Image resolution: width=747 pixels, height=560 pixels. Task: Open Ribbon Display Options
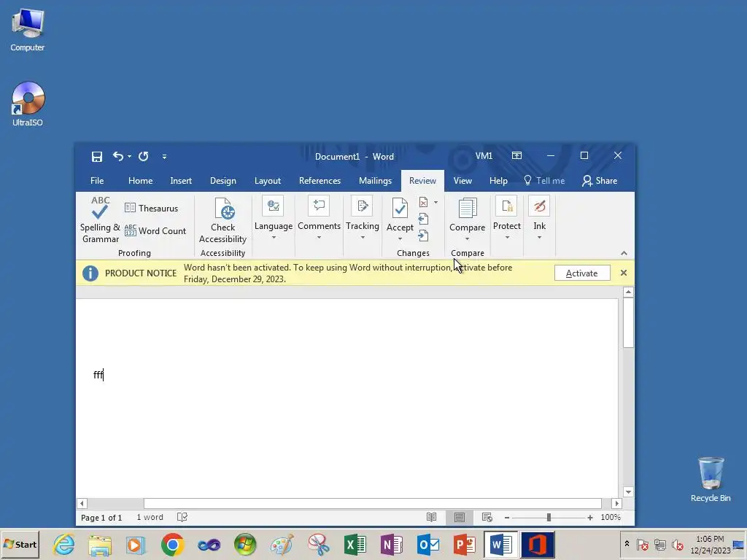point(517,156)
